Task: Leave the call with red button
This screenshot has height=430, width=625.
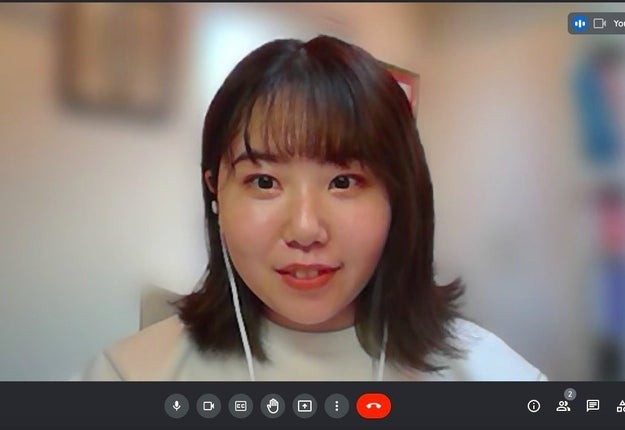Action: (373, 406)
